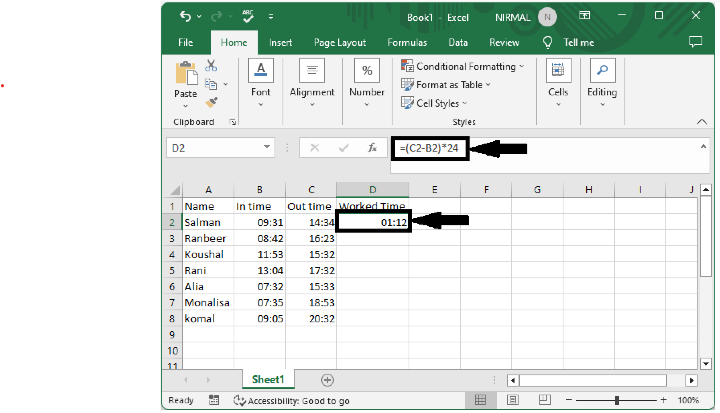This screenshot has width=720, height=413.
Task: Expand the Cells group button
Action: 558,83
